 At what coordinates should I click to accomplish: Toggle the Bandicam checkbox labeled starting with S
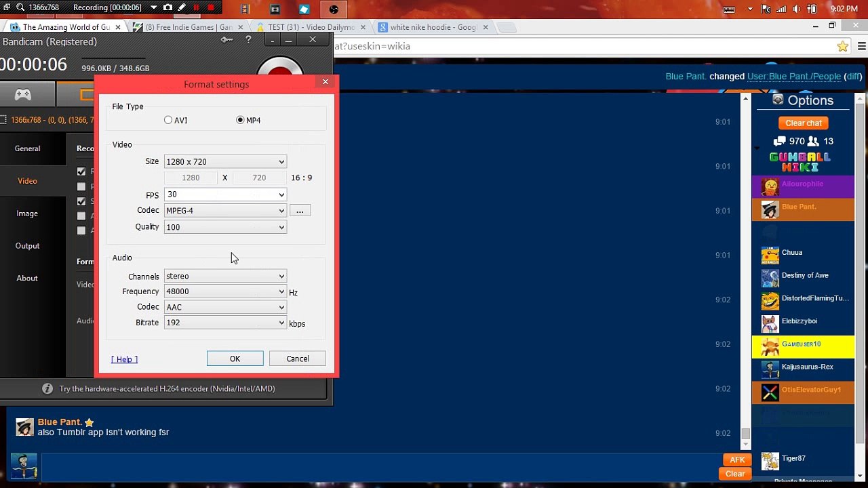81,201
